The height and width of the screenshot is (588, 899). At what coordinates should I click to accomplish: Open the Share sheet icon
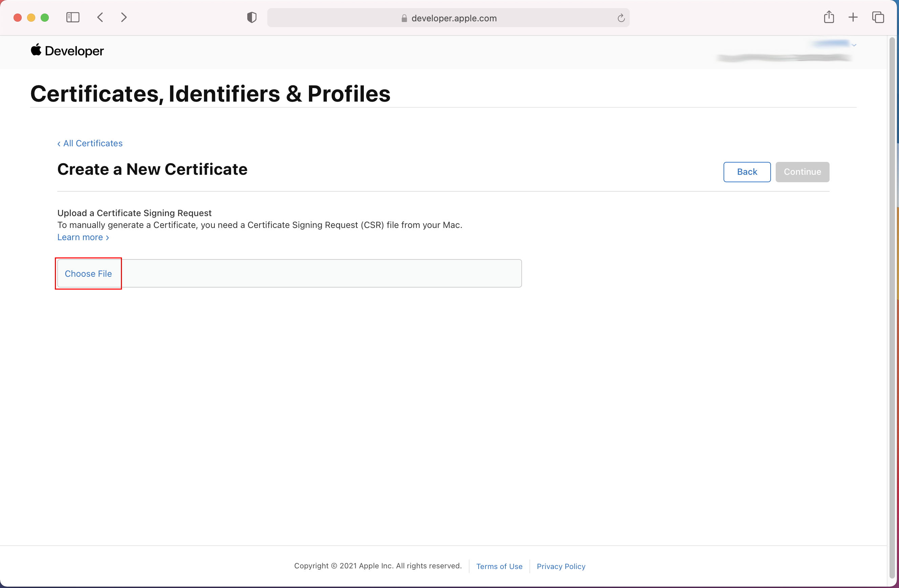coord(829,17)
